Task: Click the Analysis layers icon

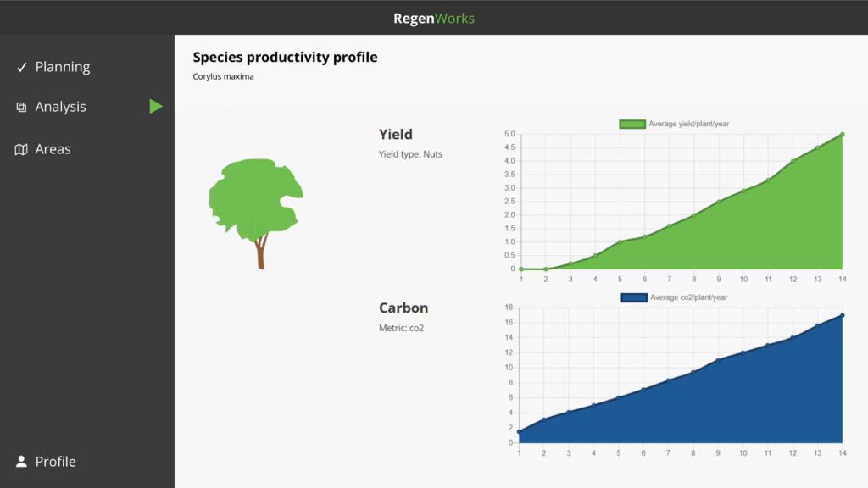Action: pyautogui.click(x=21, y=107)
